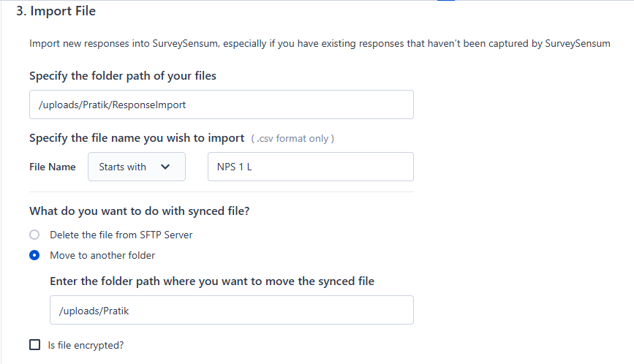Click the "Delete the file from SFTP Server" label text
634x364 pixels.
[x=121, y=235]
